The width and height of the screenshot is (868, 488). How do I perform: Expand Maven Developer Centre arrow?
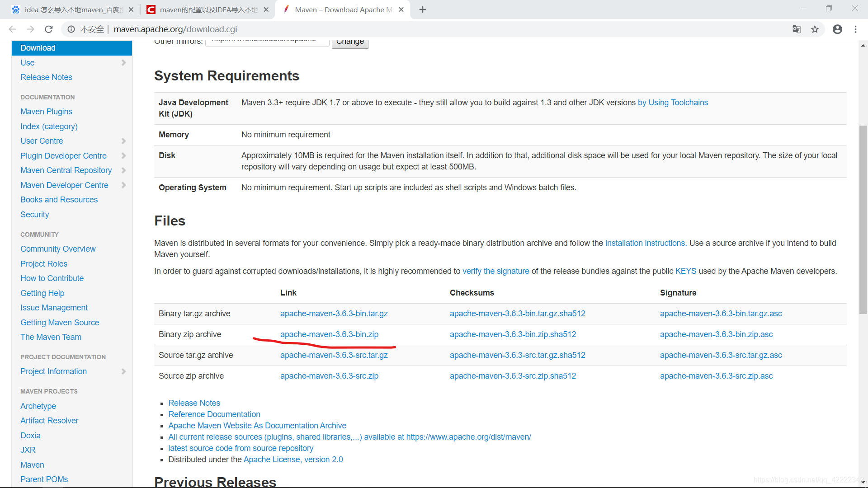coord(124,185)
